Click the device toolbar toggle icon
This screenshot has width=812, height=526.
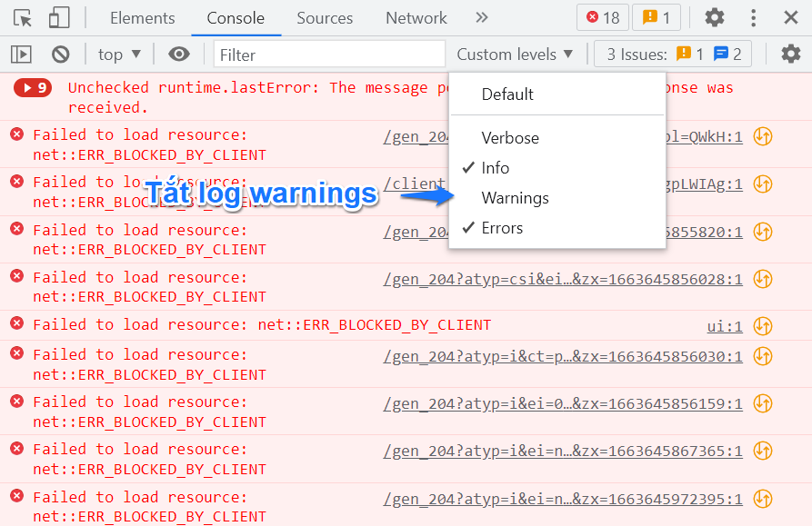(x=60, y=17)
